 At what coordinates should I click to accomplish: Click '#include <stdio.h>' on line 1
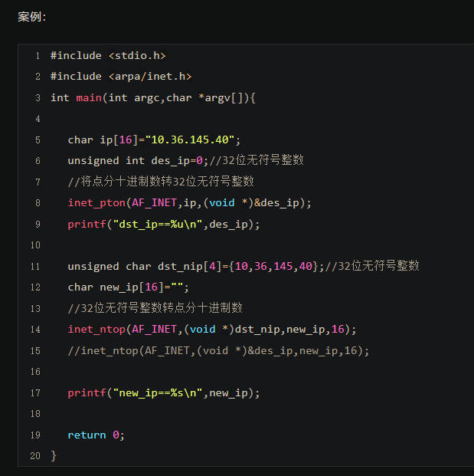point(108,55)
